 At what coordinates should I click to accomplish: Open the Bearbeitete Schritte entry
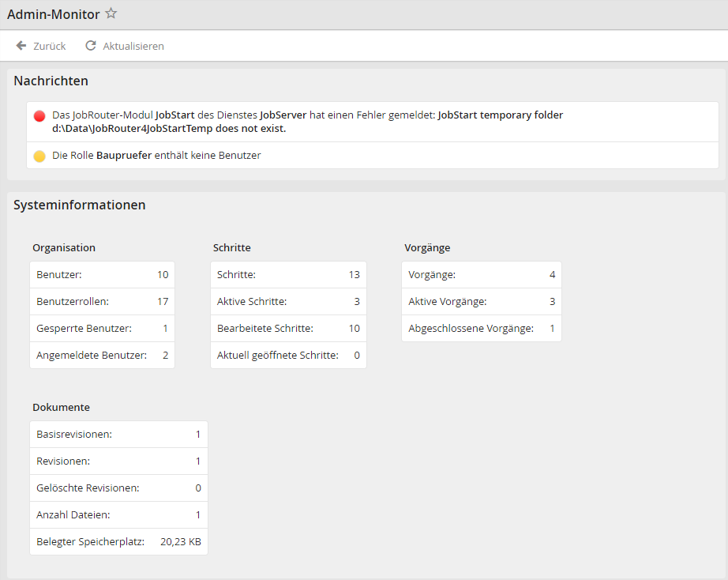288,329
